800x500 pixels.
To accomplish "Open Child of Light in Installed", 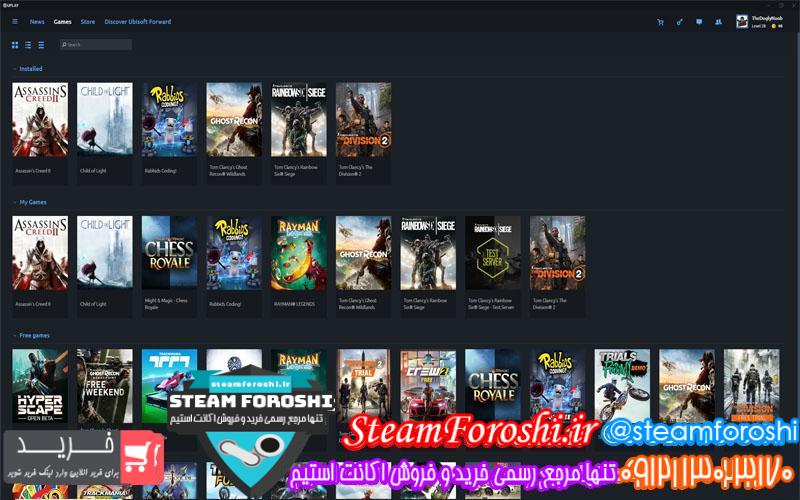I will (x=105, y=119).
